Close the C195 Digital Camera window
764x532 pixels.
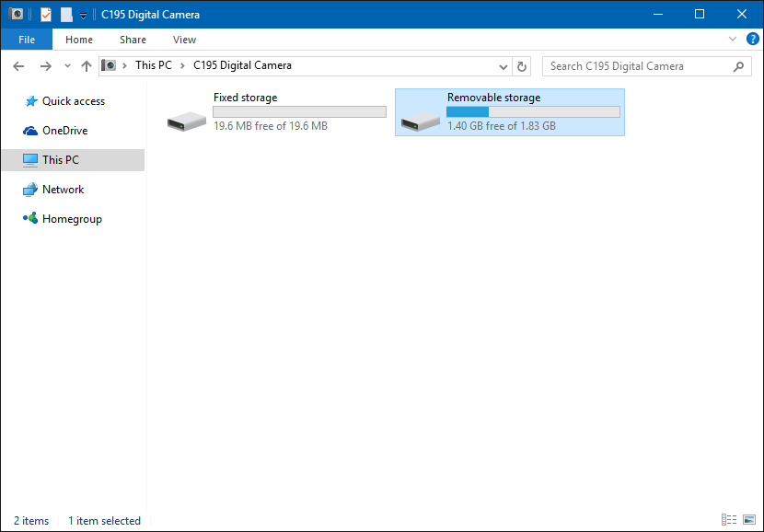pyautogui.click(x=742, y=14)
